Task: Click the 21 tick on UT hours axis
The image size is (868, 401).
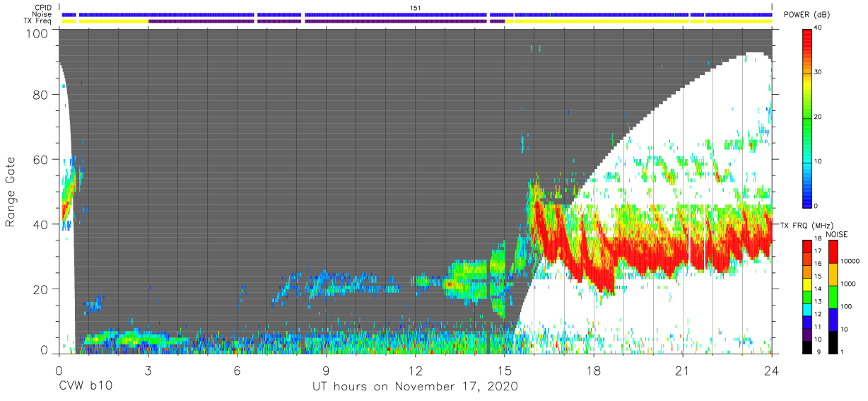Action: [x=682, y=370]
